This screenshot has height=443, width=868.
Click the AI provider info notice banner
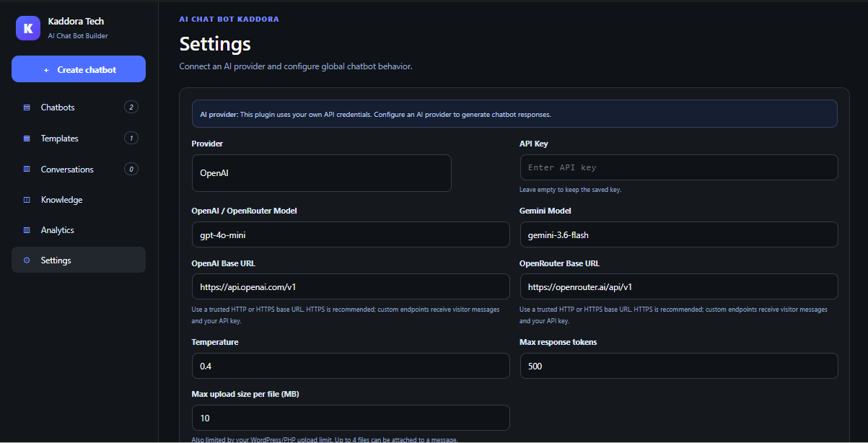[514, 114]
